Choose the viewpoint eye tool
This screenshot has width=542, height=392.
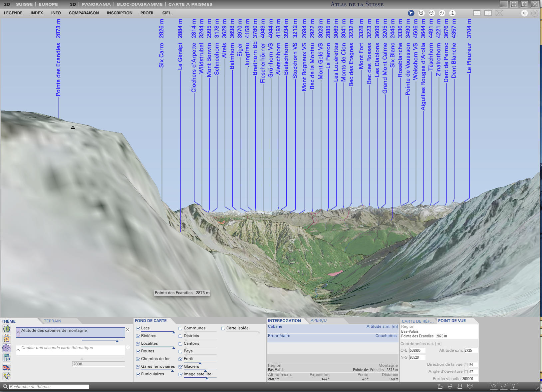tap(452, 13)
